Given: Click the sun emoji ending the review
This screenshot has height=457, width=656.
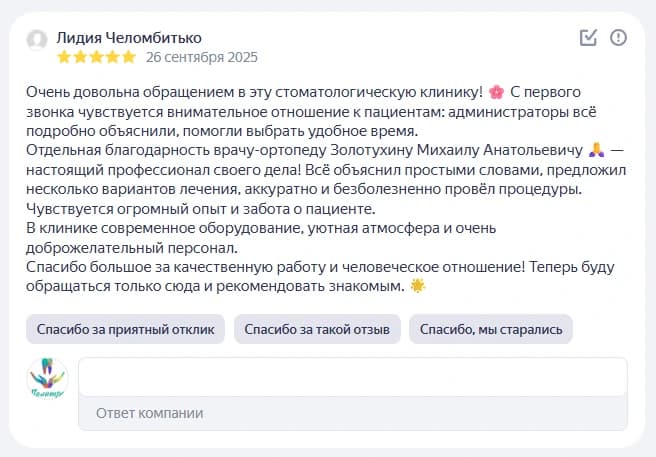Looking at the screenshot, I should [417, 286].
